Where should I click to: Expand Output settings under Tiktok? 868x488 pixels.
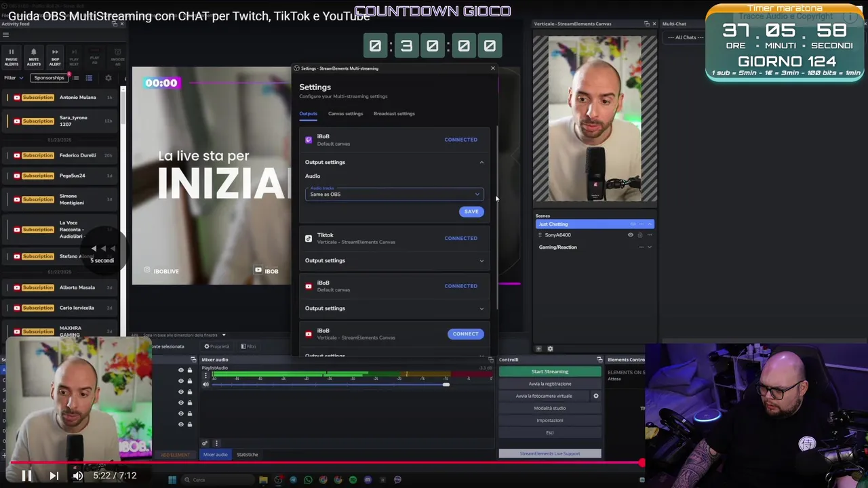tap(481, 261)
